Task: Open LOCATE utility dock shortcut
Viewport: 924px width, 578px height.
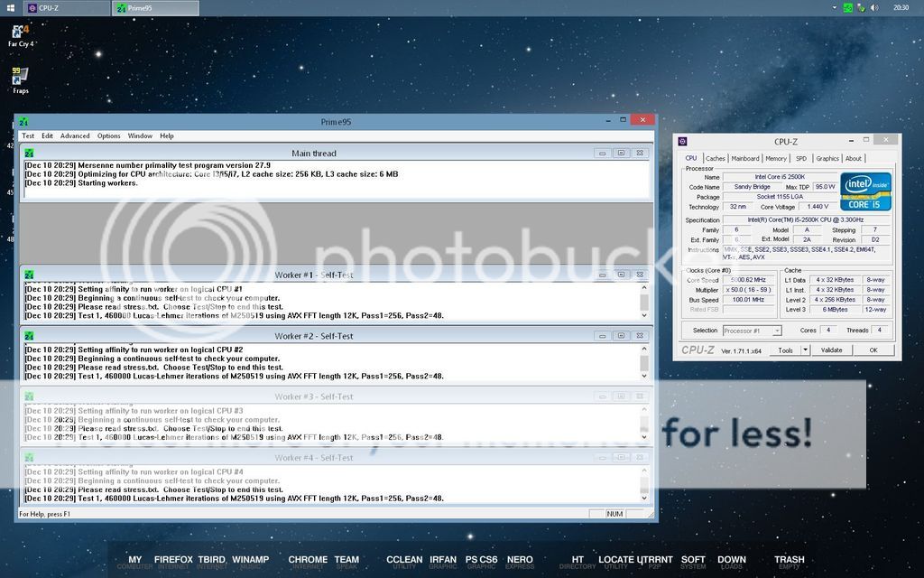Action: (615, 562)
